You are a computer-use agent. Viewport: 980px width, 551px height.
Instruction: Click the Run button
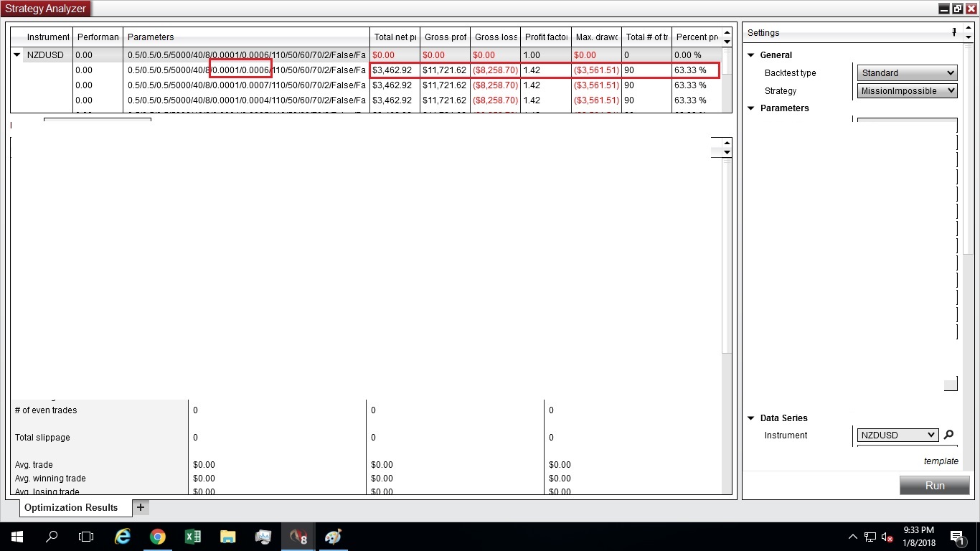click(935, 486)
